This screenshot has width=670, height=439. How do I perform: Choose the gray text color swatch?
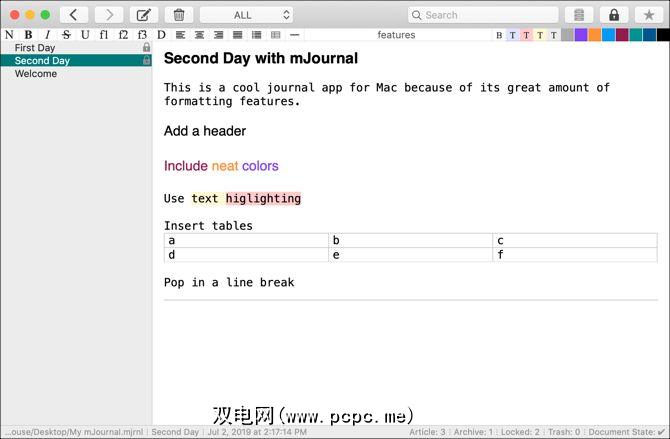(567, 35)
